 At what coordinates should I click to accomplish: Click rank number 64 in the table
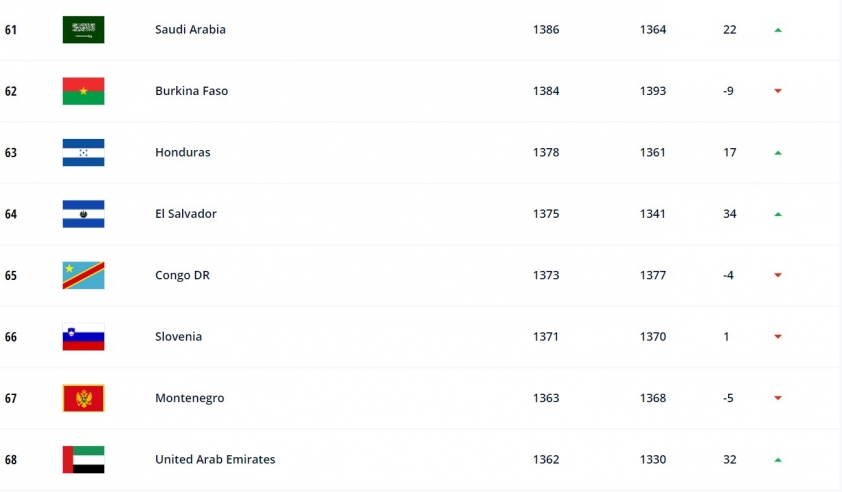point(11,214)
